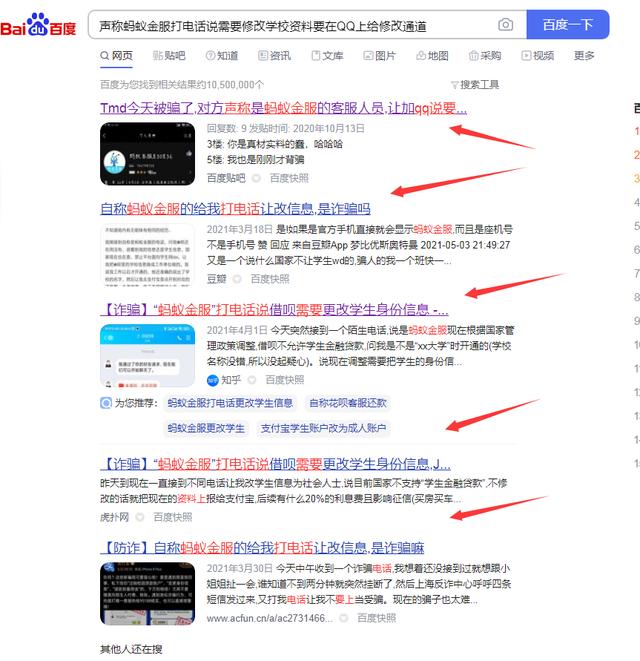Expand the 更多 menu

(584, 56)
